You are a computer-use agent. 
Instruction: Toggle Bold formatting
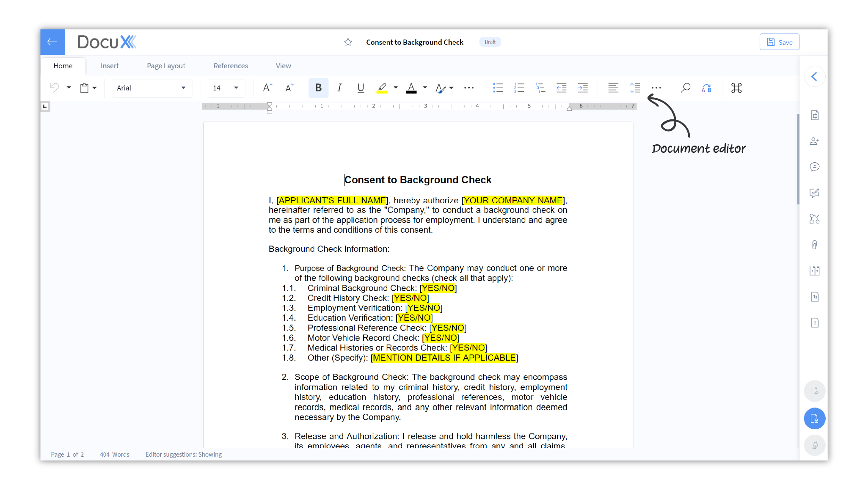tap(318, 88)
